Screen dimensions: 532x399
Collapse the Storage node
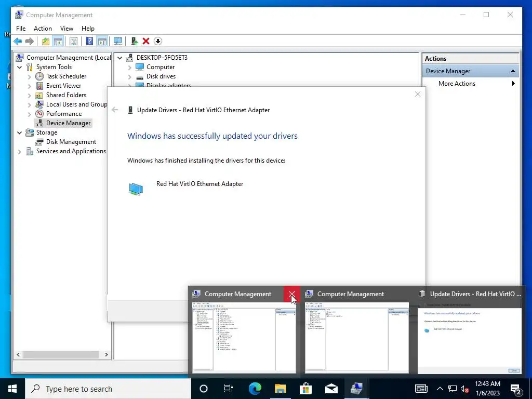pyautogui.click(x=19, y=132)
